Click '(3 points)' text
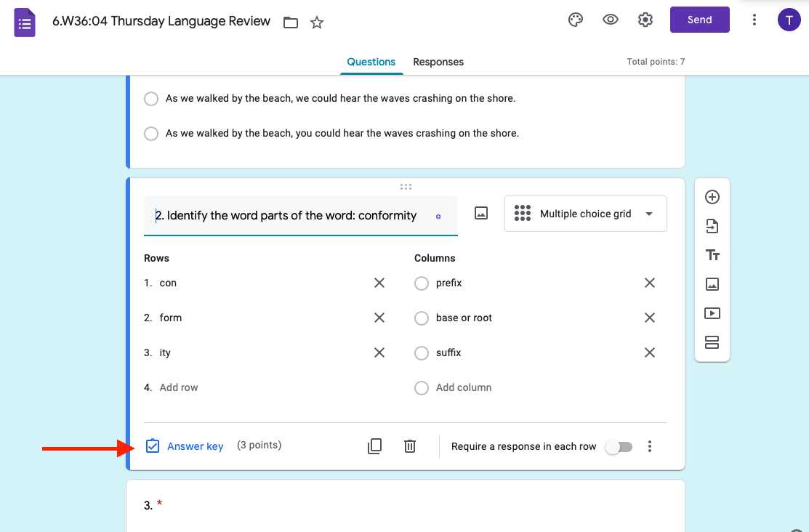 [259, 446]
